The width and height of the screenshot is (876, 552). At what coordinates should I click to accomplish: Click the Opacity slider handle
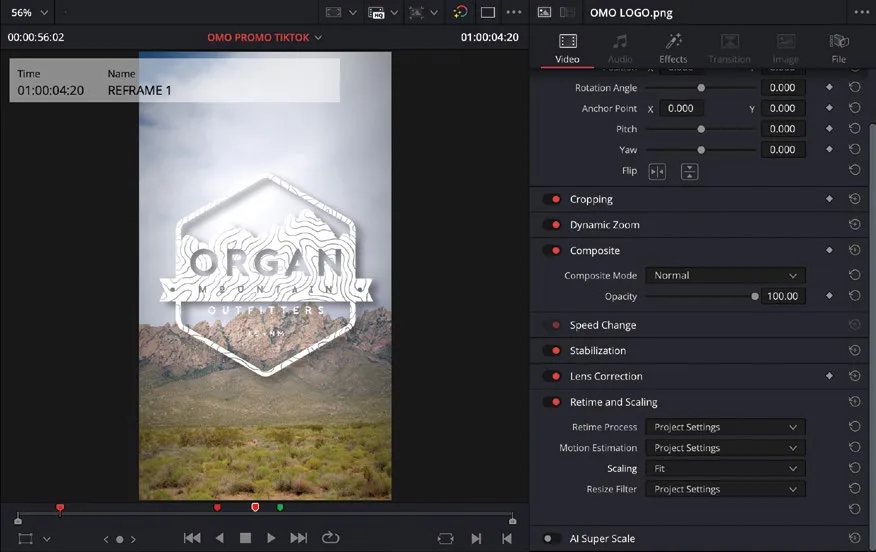click(x=755, y=297)
